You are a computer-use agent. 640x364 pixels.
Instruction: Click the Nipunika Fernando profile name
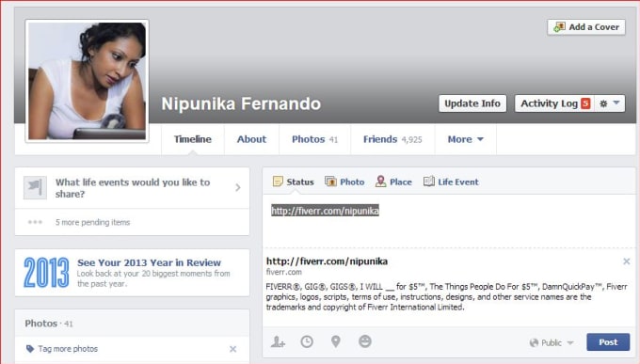[241, 103]
